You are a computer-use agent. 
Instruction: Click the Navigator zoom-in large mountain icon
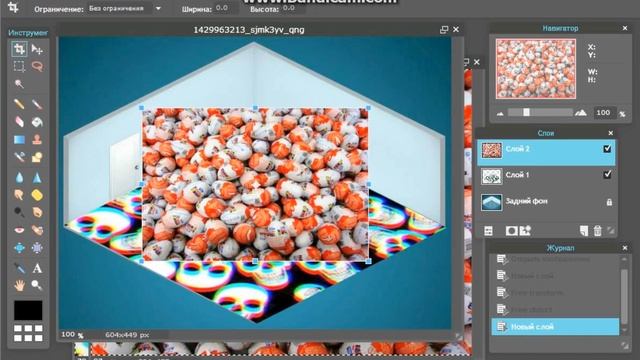tap(580, 113)
